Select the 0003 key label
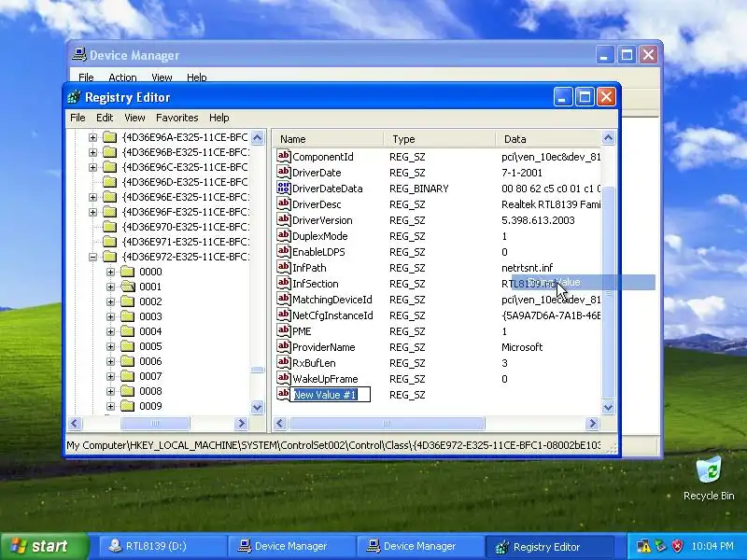 pos(150,316)
